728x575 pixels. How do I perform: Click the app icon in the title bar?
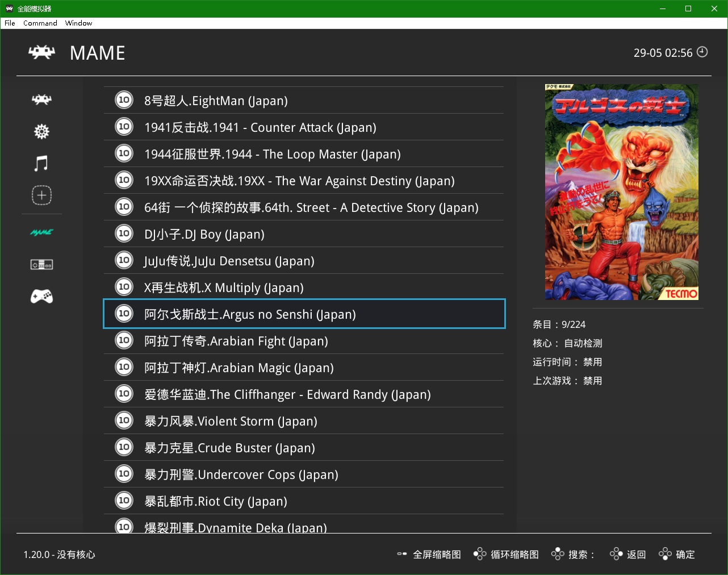(9, 9)
